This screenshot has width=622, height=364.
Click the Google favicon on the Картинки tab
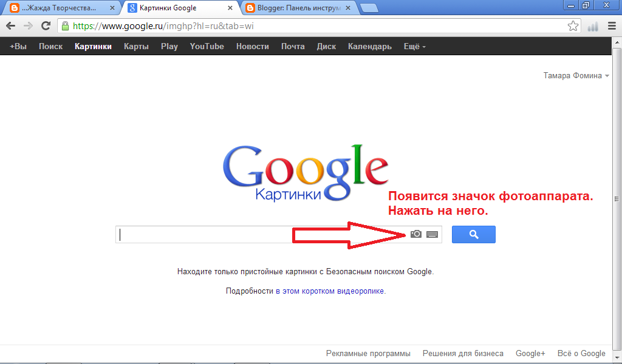(x=132, y=8)
